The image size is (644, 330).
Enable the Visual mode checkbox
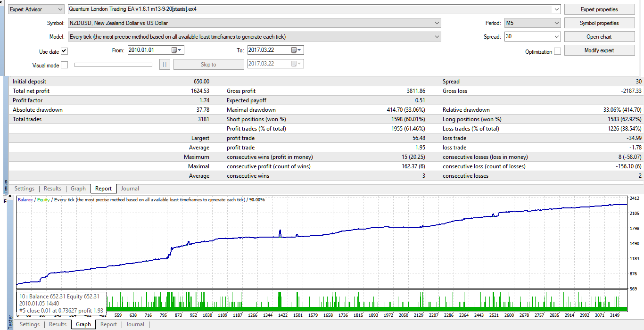point(65,65)
